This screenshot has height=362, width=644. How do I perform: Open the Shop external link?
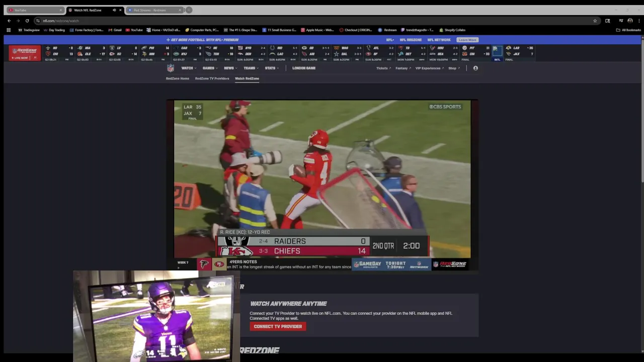point(454,68)
